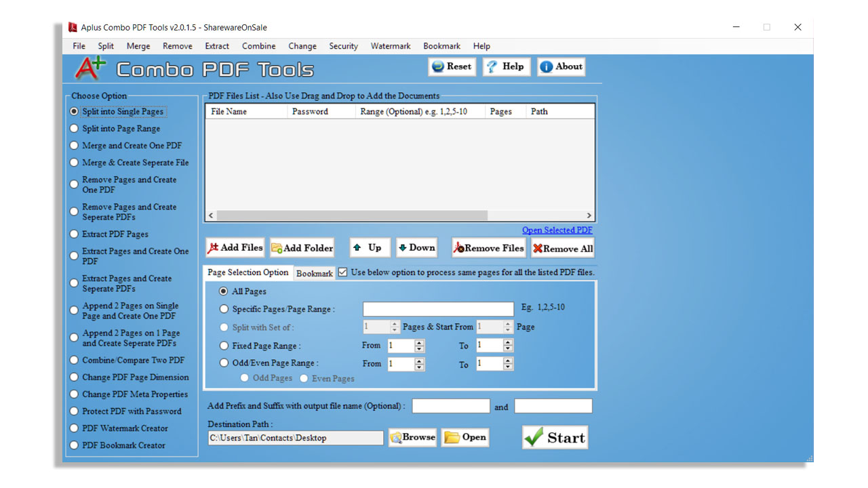This screenshot has height=488, width=868.
Task: Select the Odd Pages option
Action: (244, 378)
